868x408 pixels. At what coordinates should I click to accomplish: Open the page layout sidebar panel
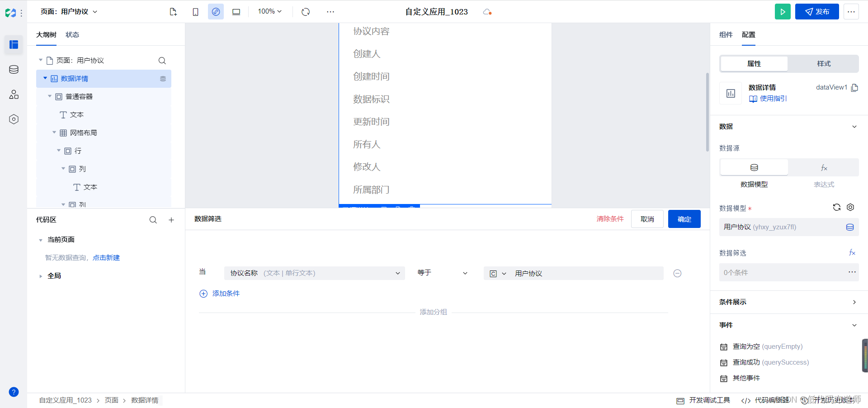click(x=14, y=44)
